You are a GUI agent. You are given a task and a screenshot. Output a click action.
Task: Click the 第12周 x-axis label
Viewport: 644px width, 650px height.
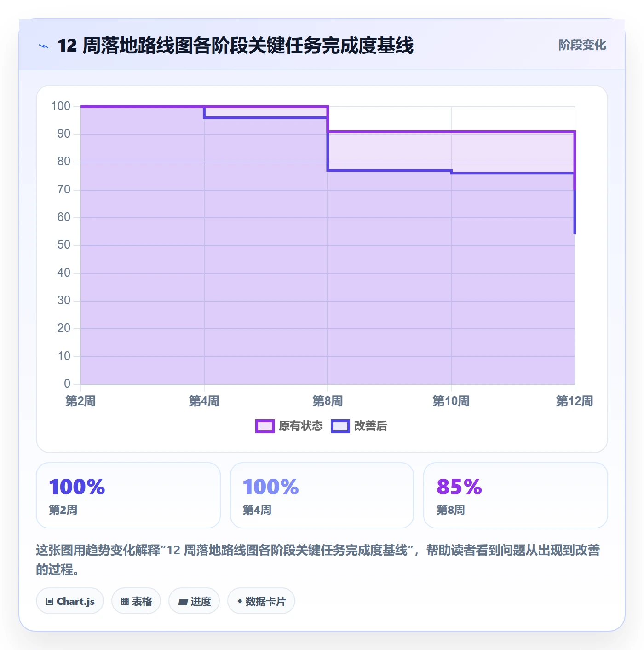coord(575,401)
